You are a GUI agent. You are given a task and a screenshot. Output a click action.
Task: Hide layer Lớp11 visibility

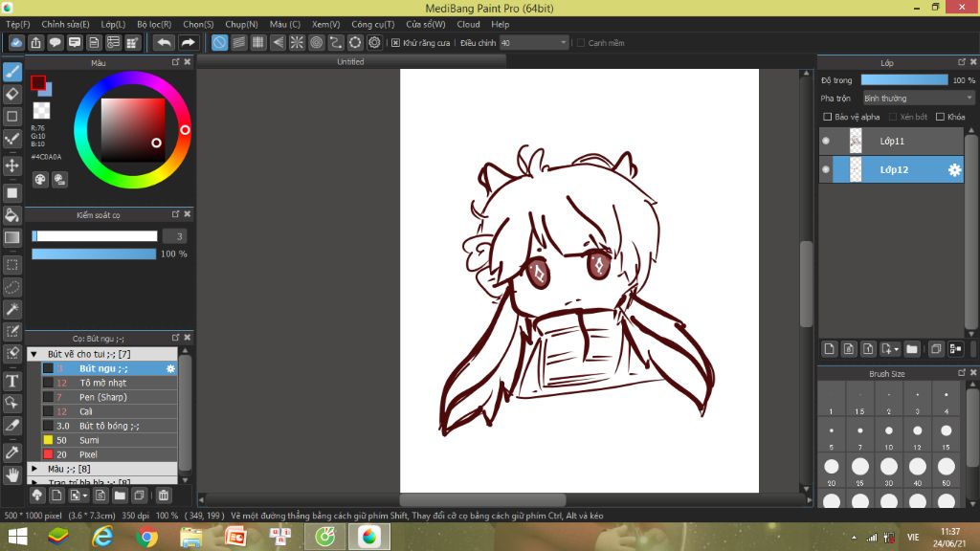[826, 142]
